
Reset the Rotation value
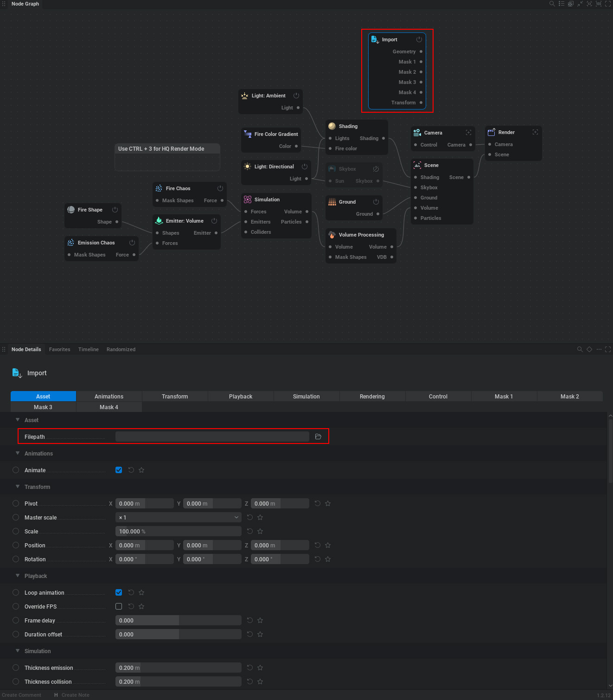[318, 559]
